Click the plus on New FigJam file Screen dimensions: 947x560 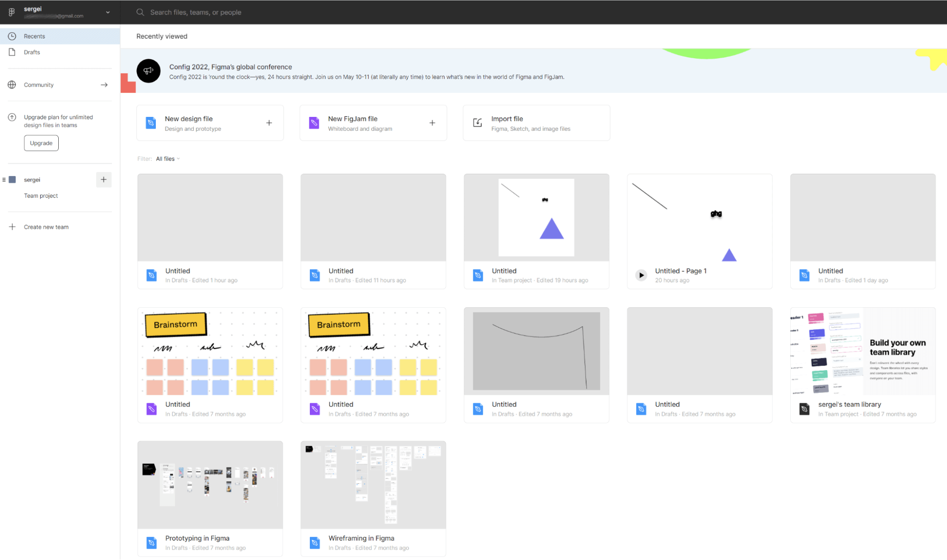coord(432,123)
